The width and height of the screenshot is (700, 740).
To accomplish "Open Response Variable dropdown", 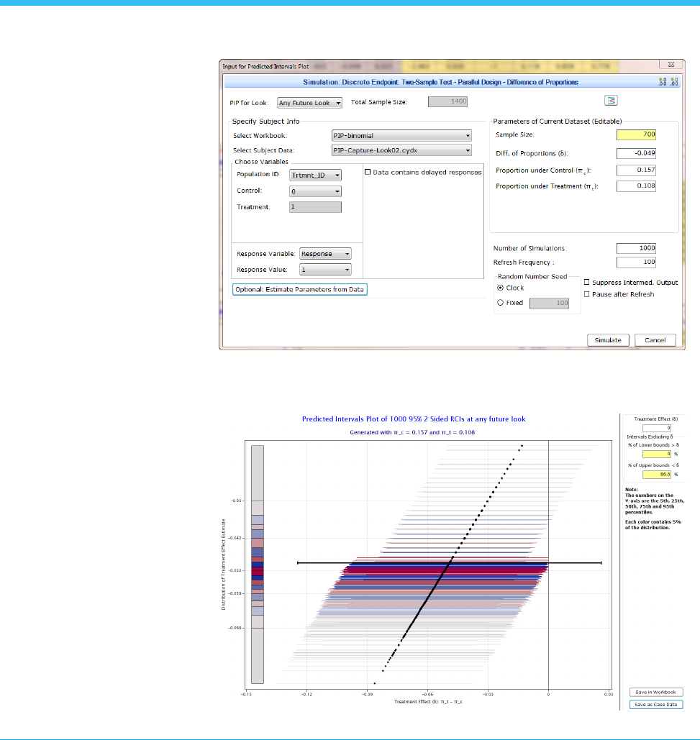I will point(325,253).
